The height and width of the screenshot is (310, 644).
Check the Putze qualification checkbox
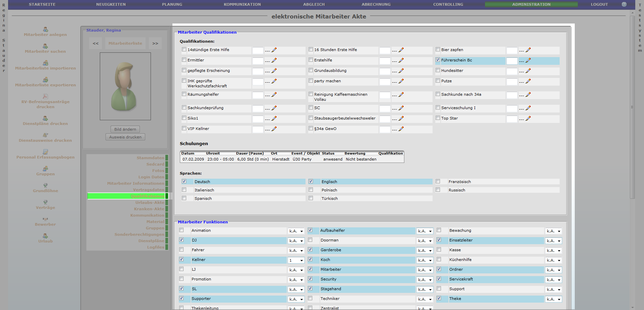click(438, 81)
